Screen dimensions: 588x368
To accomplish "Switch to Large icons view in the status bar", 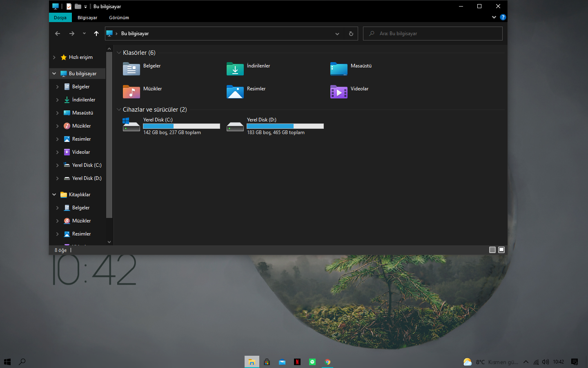I will pyautogui.click(x=501, y=250).
